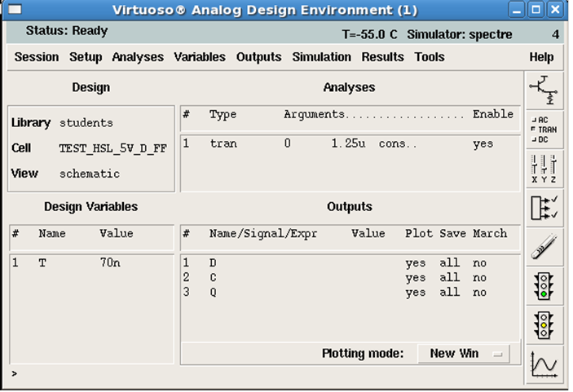
Task: Click the command prompt input line
Action: click(x=265, y=374)
